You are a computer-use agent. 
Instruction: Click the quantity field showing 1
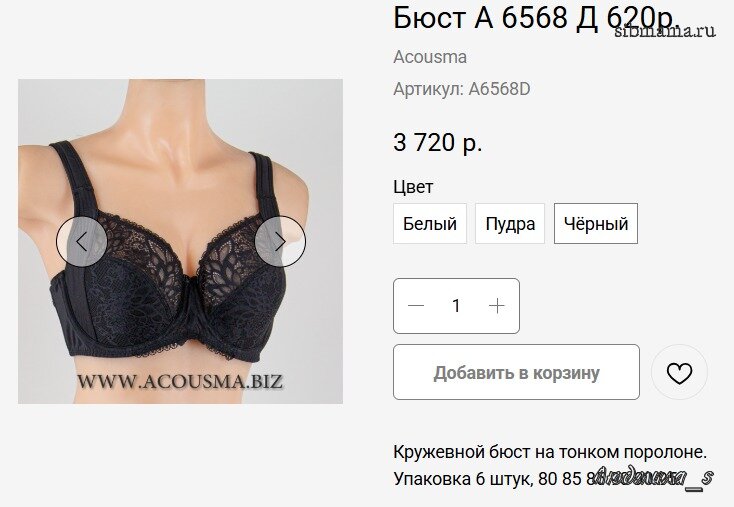[x=456, y=306]
